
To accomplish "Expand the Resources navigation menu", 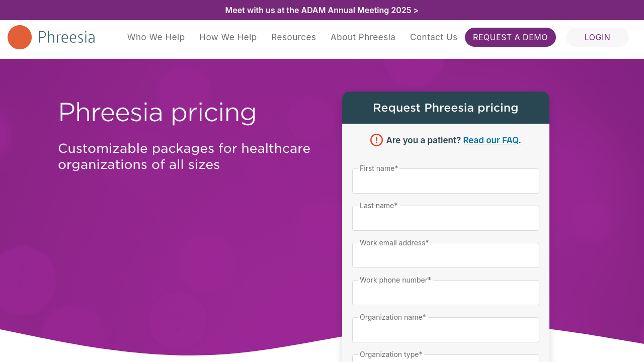I will pyautogui.click(x=293, y=37).
